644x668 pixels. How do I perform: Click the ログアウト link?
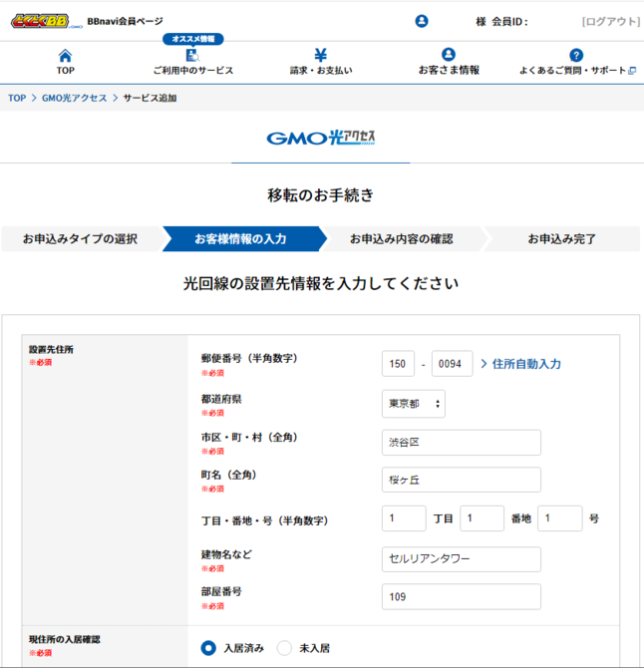(x=610, y=21)
